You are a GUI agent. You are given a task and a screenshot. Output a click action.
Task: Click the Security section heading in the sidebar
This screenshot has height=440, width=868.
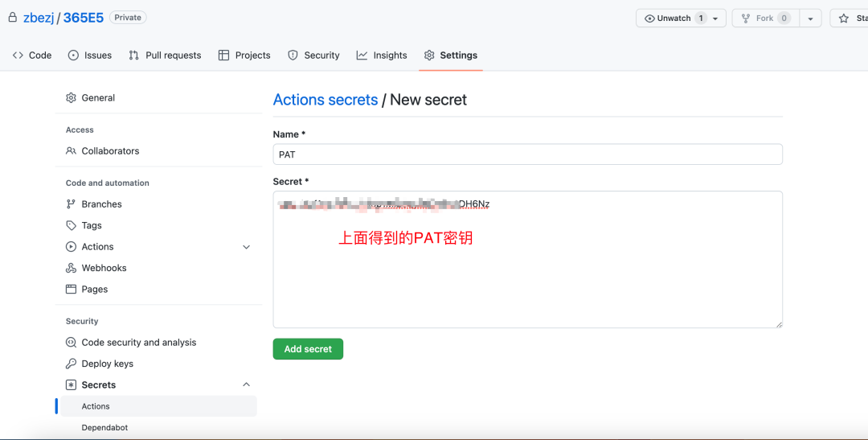82,322
